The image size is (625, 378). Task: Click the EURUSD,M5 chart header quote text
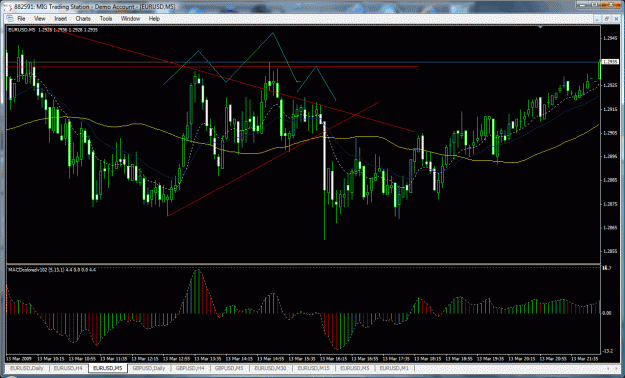click(53, 30)
